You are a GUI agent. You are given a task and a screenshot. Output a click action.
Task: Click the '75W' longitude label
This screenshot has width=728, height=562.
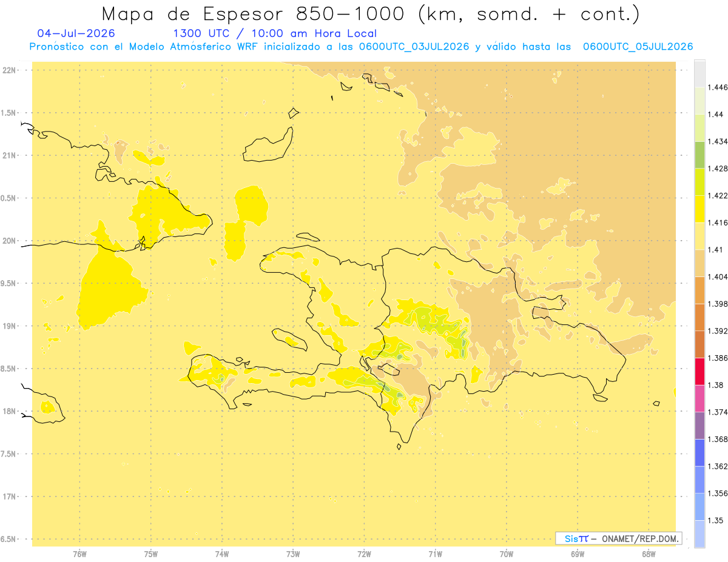[x=151, y=553]
